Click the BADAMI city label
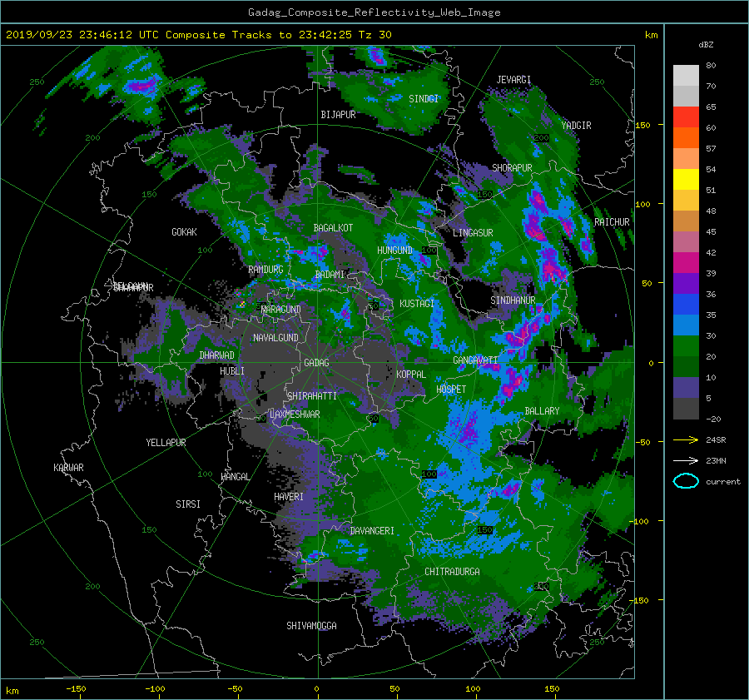Screen dimensions: 749x700 click(330, 275)
